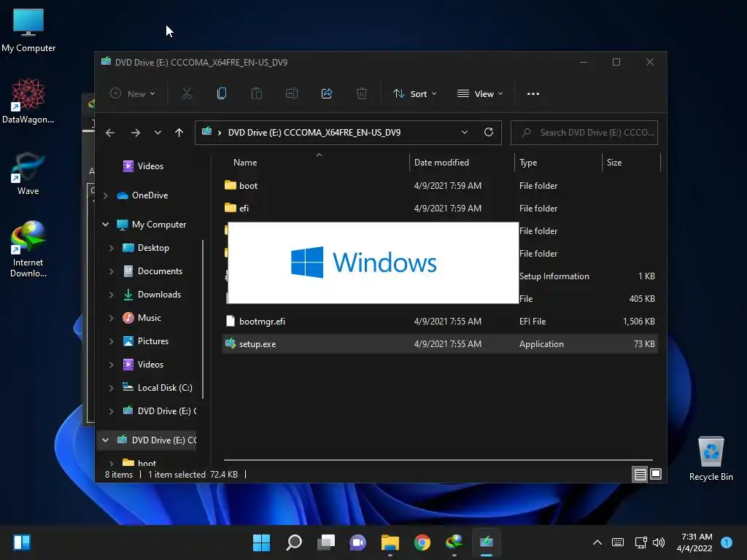Open File Explorer from taskbar
This screenshot has height=560, width=747.
pyautogui.click(x=390, y=542)
